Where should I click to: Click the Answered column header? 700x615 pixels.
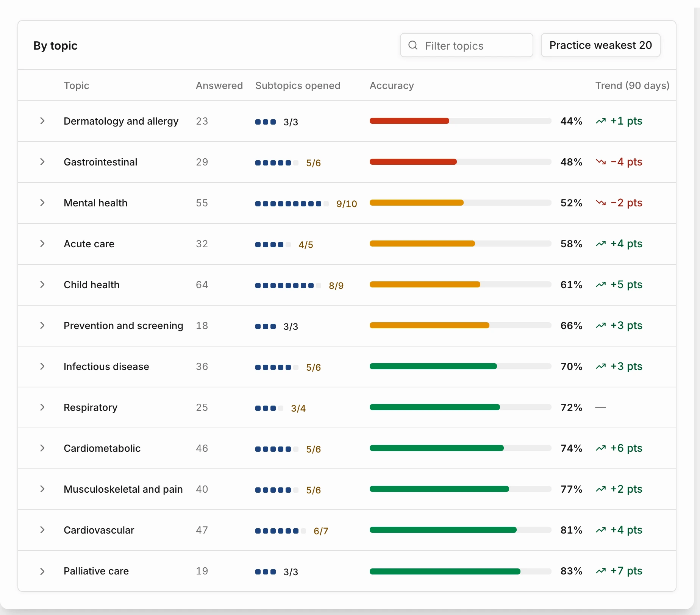[219, 86]
